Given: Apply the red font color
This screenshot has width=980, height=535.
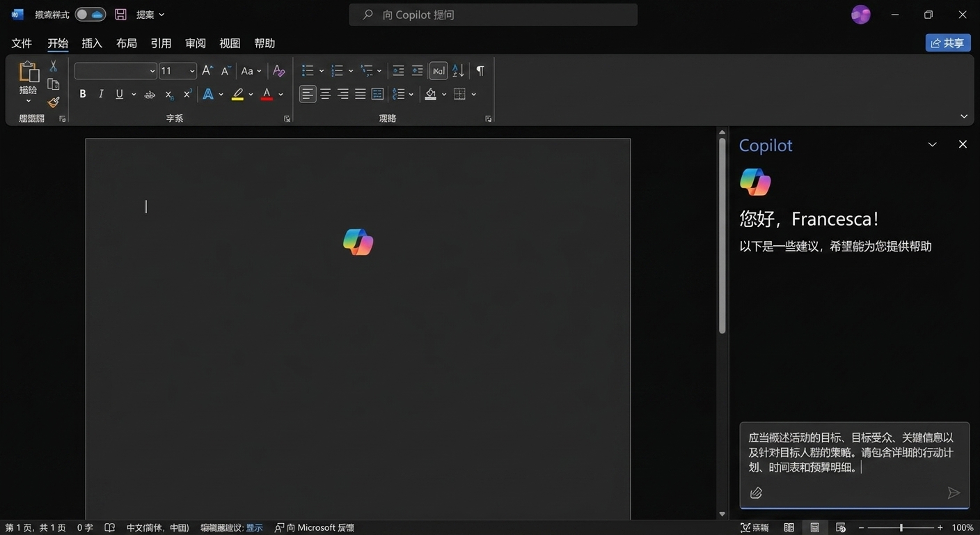Looking at the screenshot, I should [267, 94].
